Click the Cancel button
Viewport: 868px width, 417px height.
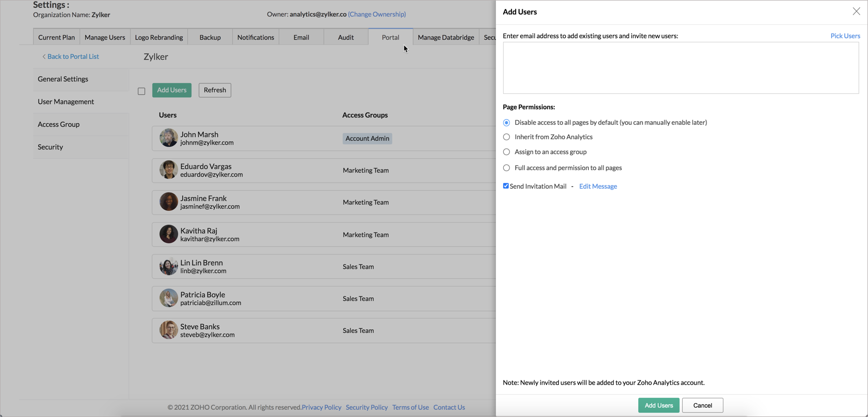(x=702, y=405)
